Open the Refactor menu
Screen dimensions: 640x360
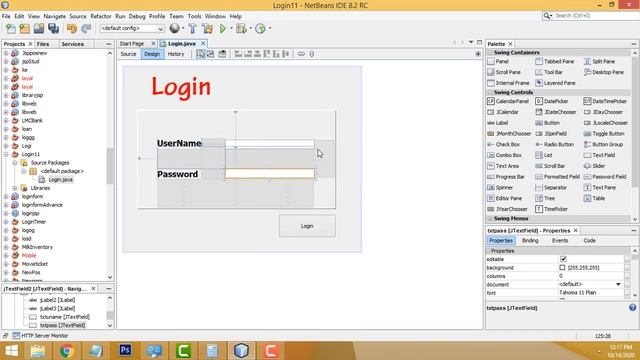pyautogui.click(x=101, y=16)
